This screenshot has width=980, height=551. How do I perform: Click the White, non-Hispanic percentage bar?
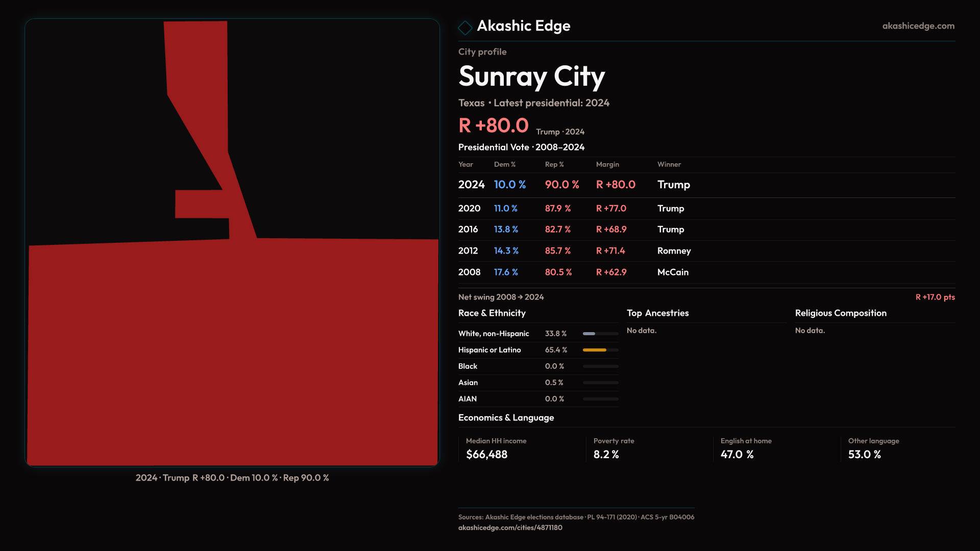pos(590,334)
